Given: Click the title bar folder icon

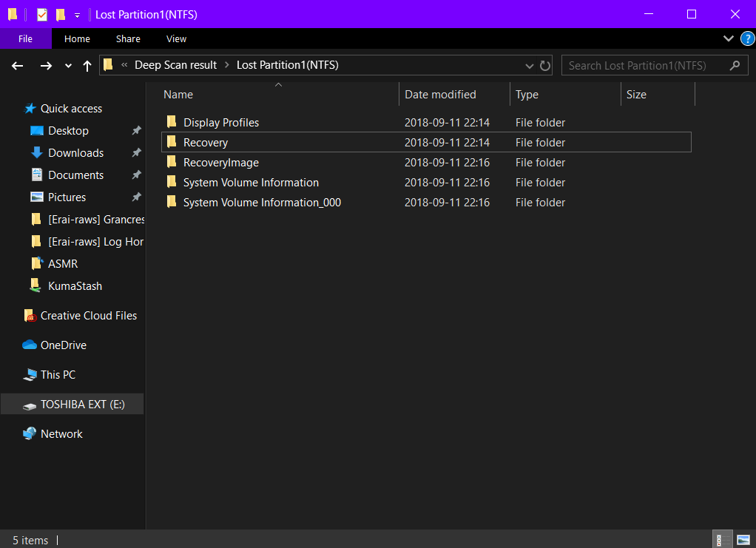Looking at the screenshot, I should (13, 15).
